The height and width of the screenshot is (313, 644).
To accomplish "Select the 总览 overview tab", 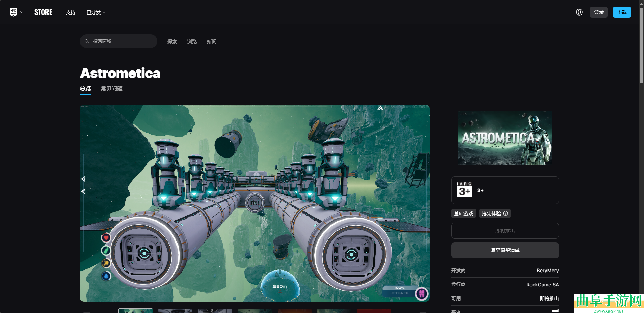I will coord(85,89).
